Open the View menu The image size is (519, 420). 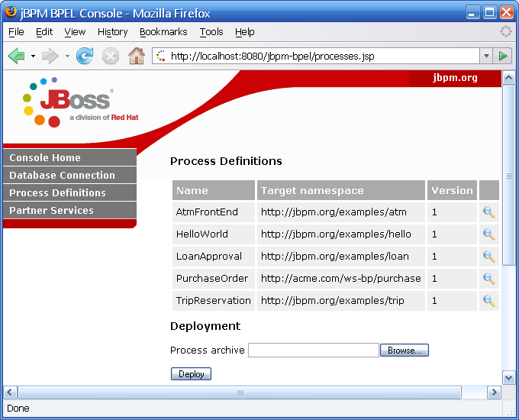pyautogui.click(x=75, y=32)
